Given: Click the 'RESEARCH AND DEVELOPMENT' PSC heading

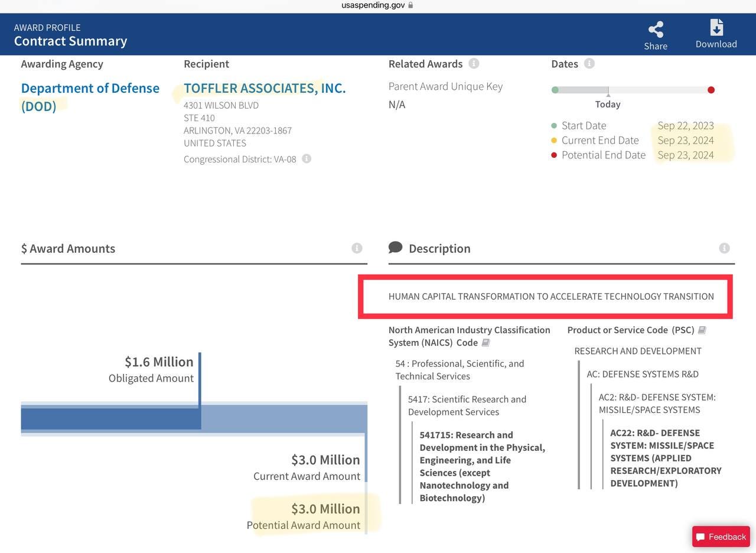Looking at the screenshot, I should (638, 351).
